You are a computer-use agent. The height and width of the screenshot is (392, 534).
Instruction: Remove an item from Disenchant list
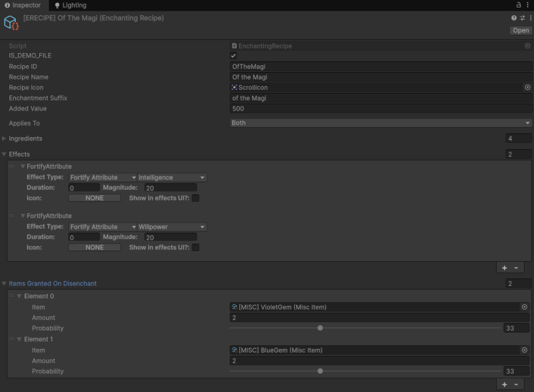pos(516,384)
